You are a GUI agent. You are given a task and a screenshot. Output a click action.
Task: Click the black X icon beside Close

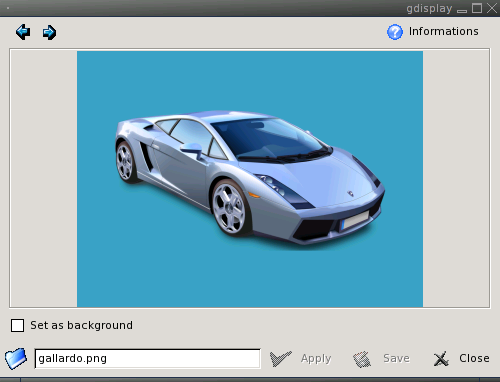(x=441, y=359)
